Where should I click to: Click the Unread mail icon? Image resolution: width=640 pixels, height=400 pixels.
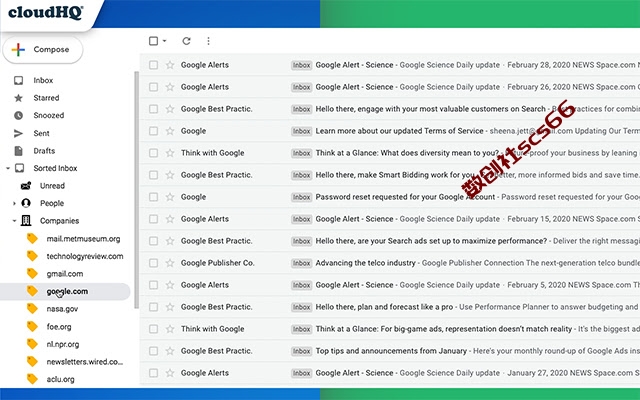point(26,186)
